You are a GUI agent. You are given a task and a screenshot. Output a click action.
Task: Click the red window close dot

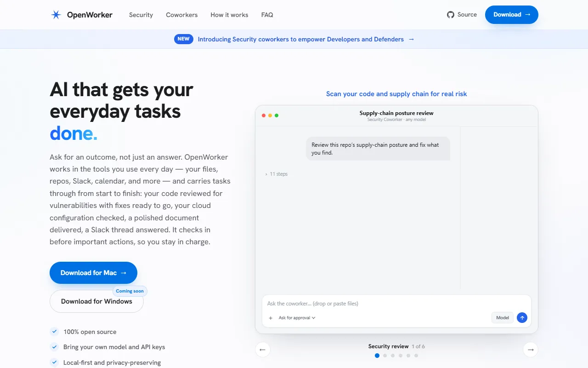[x=264, y=115]
